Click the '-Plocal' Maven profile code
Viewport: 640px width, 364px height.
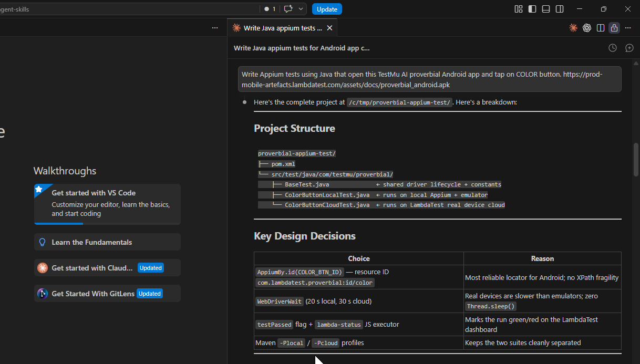(292, 343)
